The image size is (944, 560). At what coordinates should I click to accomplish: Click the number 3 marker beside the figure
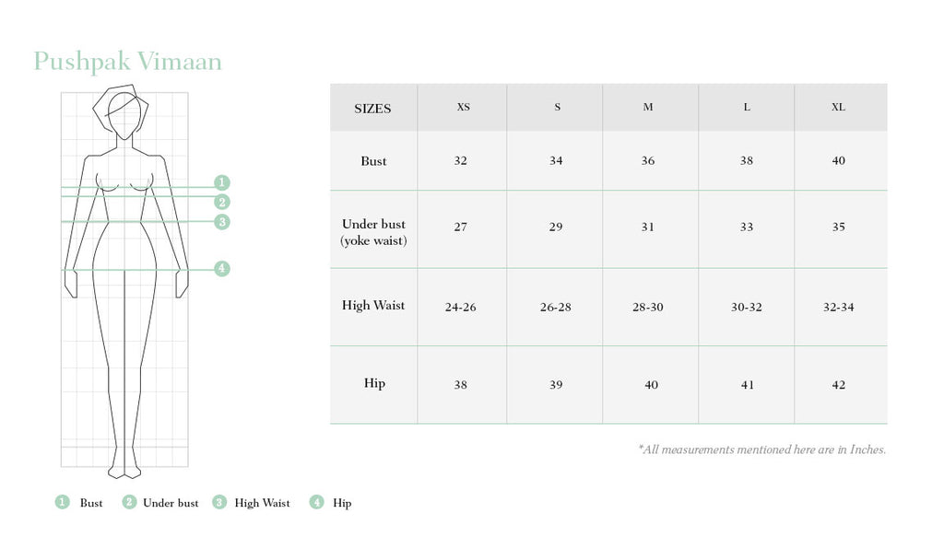[222, 222]
